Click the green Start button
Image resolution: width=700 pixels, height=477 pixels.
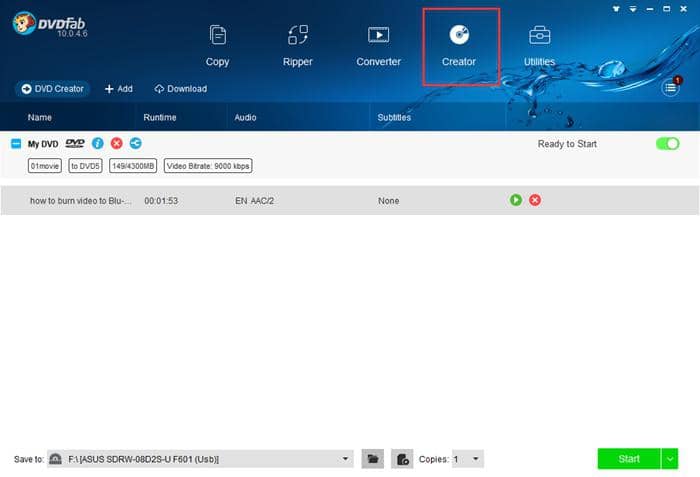click(629, 459)
